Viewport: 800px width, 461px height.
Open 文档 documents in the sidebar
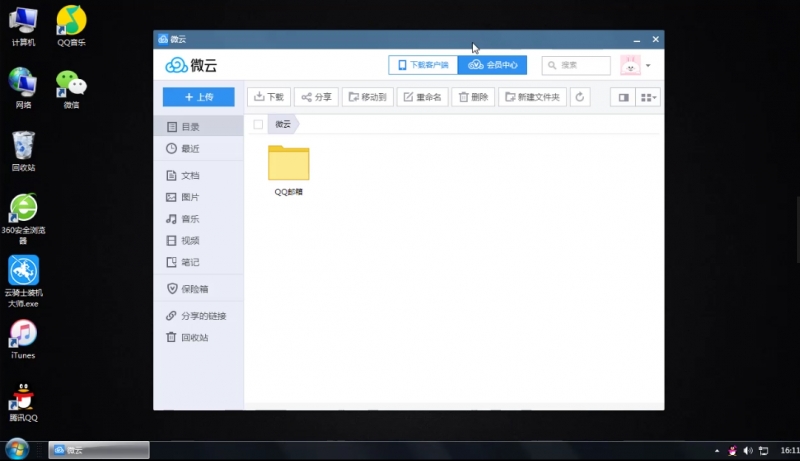pyautogui.click(x=198, y=175)
